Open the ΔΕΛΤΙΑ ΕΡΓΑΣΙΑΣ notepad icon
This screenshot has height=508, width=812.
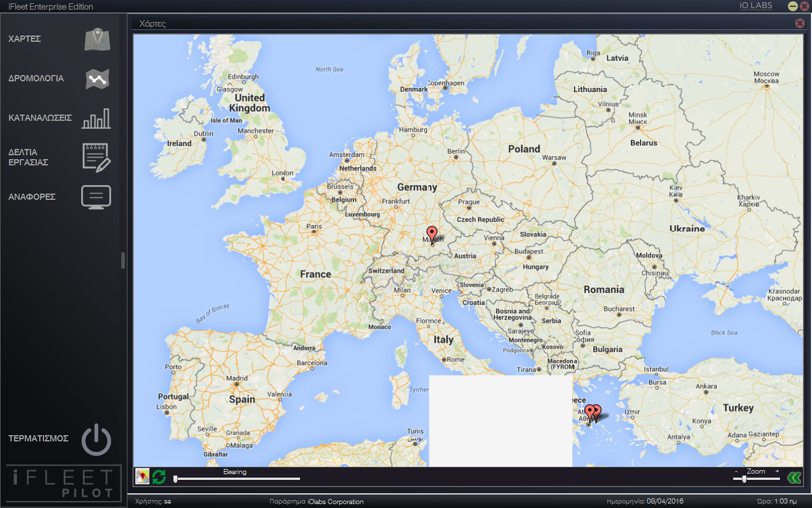(x=96, y=157)
